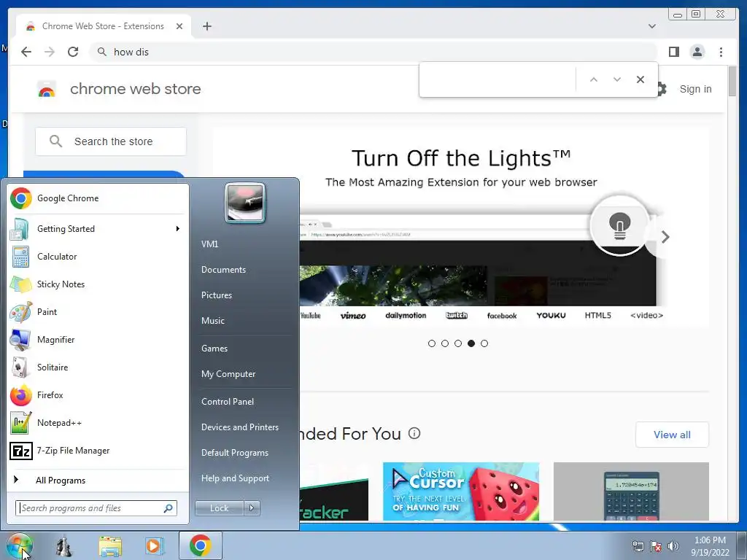The image size is (747, 560).
Task: Click the Recommended For You info icon
Action: pos(414,433)
